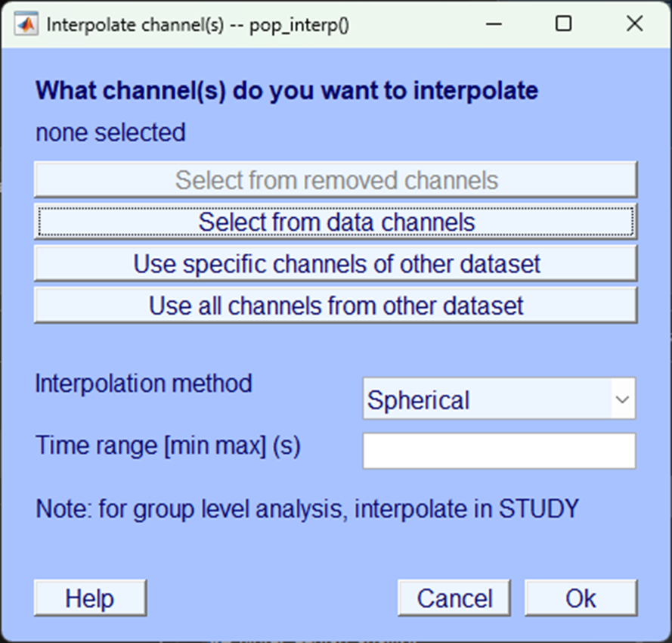The image size is (672, 643).
Task: Click the Time range input field
Action: click(499, 450)
